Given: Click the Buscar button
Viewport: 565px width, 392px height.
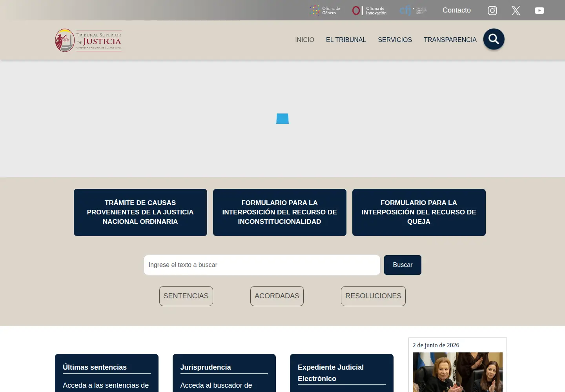Looking at the screenshot, I should 403,265.
